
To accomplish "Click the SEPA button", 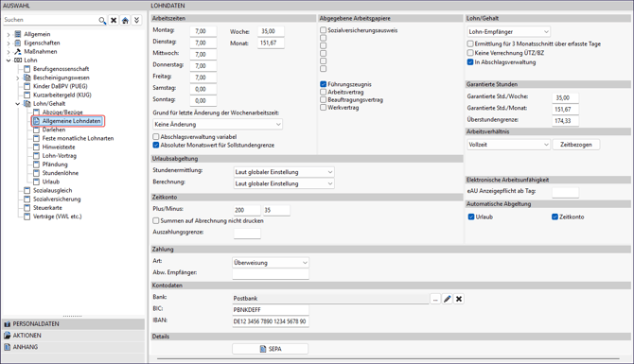I will 270,349.
